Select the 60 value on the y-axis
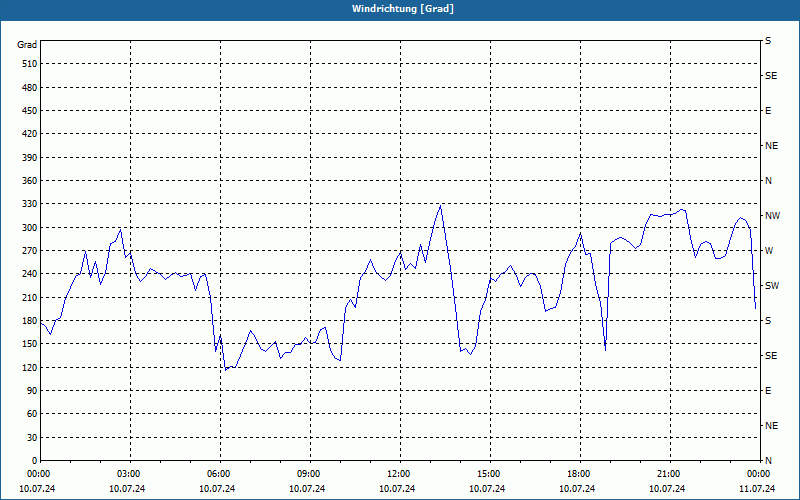The height and width of the screenshot is (500, 800). point(32,413)
